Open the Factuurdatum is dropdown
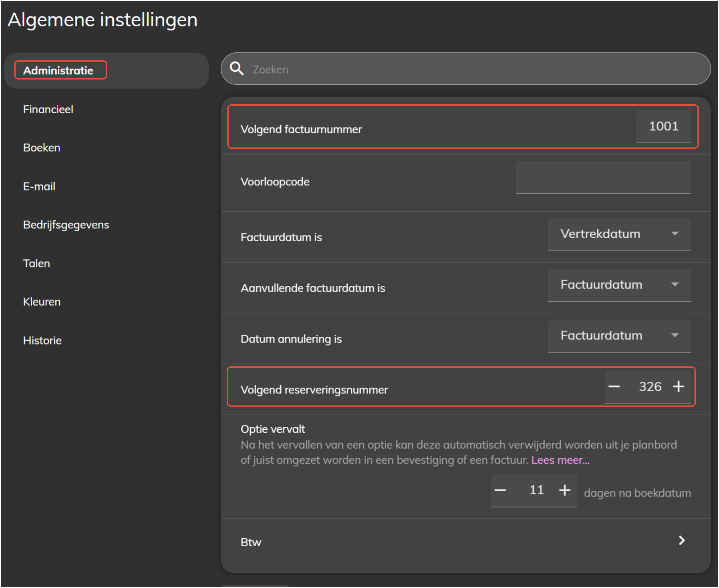This screenshot has width=719, height=588. point(619,234)
